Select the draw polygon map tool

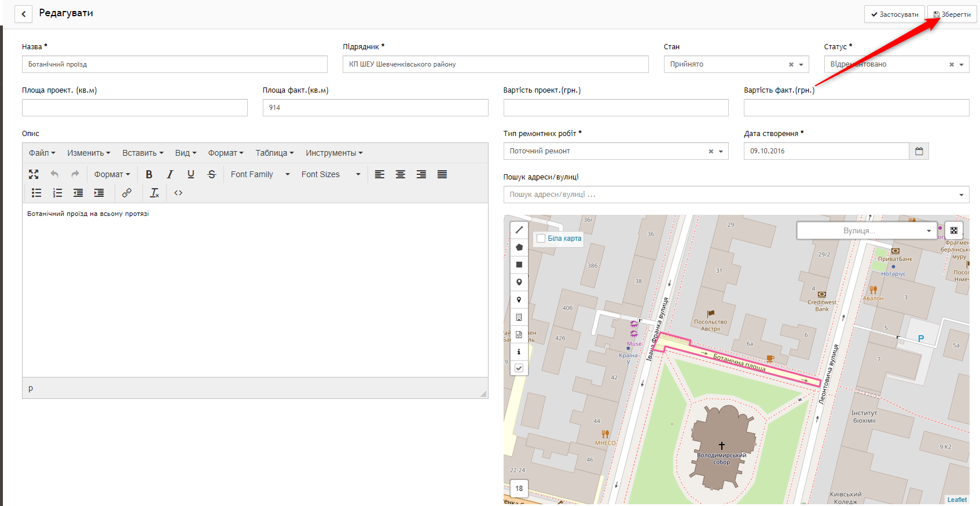519,247
